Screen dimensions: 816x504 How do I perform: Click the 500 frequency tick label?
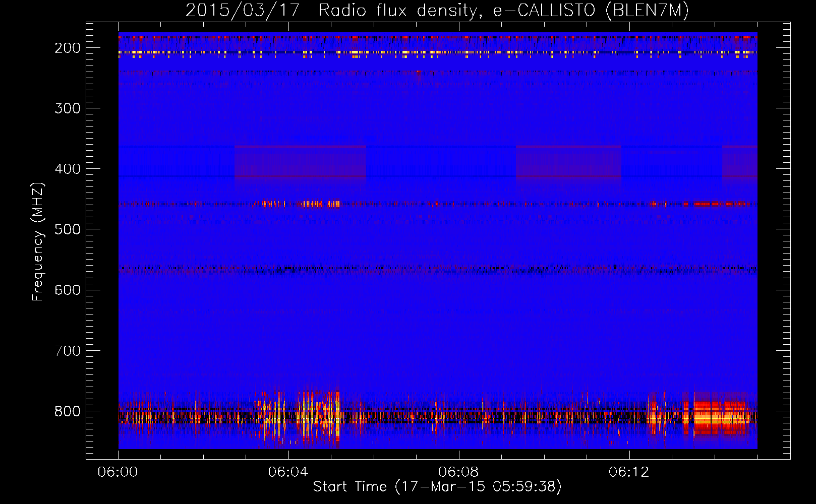[68, 229]
